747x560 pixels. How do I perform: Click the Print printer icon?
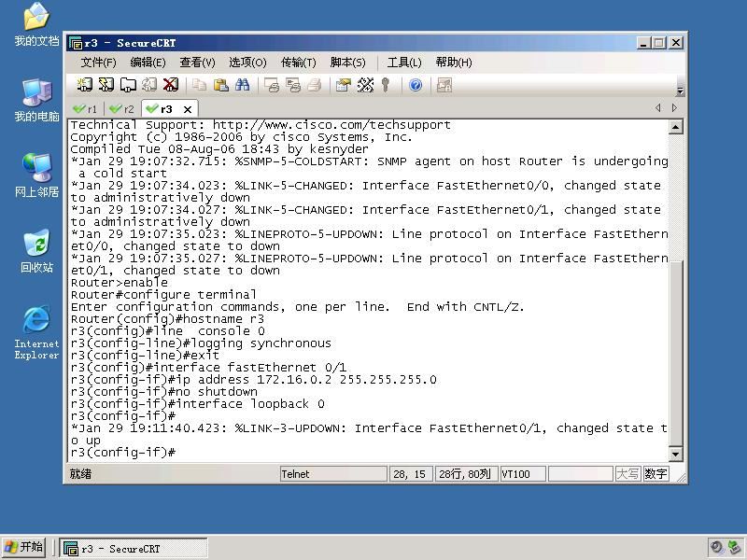pos(315,85)
